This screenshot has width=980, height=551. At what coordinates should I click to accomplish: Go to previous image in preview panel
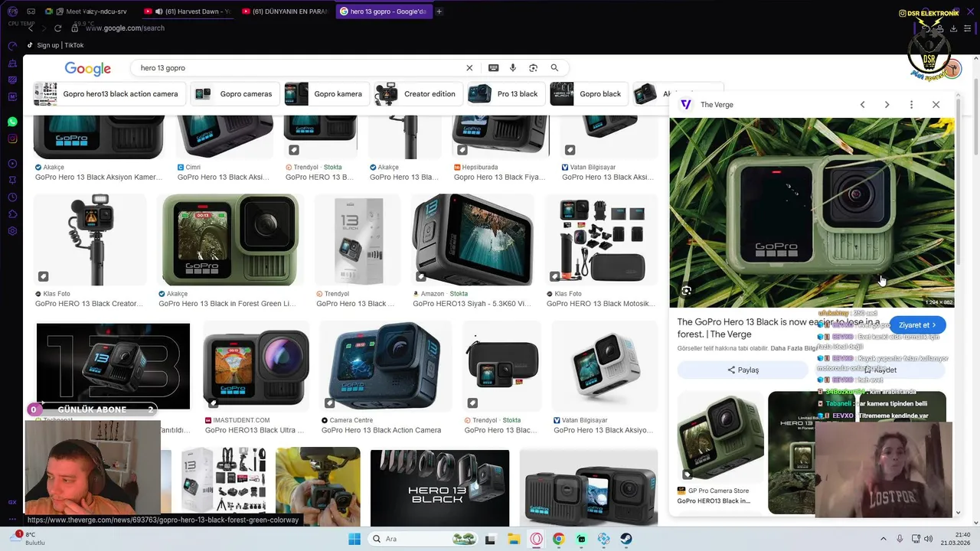[x=862, y=105]
